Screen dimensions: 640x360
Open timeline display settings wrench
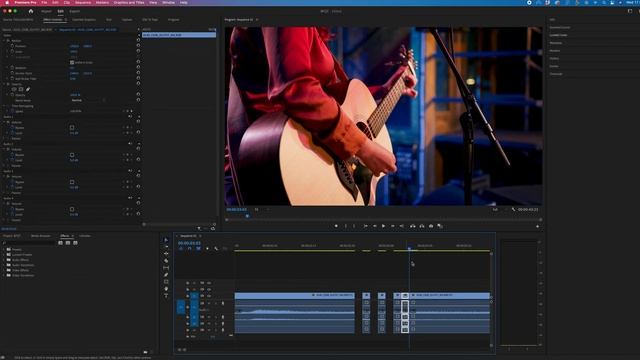click(x=216, y=248)
